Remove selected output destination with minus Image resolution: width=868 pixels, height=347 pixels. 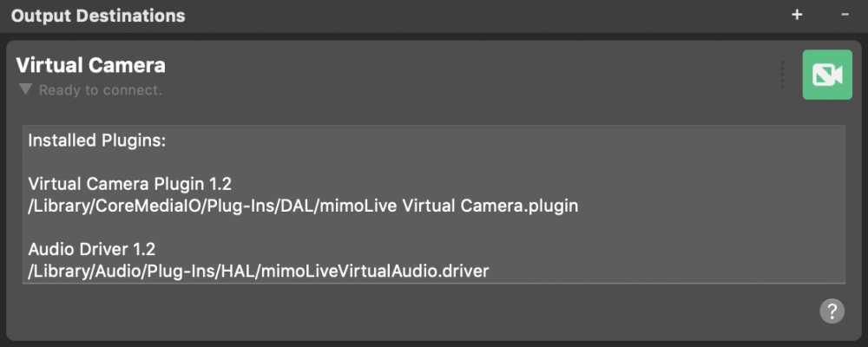845,15
